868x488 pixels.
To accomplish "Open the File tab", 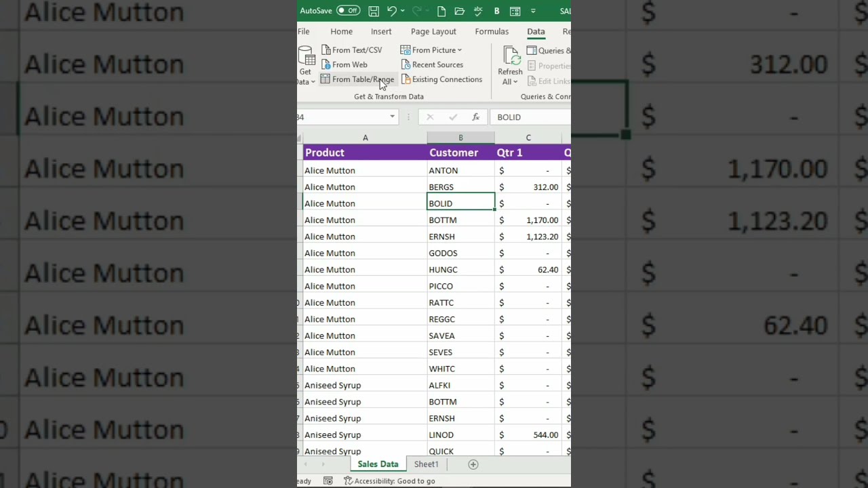I will coord(304,32).
